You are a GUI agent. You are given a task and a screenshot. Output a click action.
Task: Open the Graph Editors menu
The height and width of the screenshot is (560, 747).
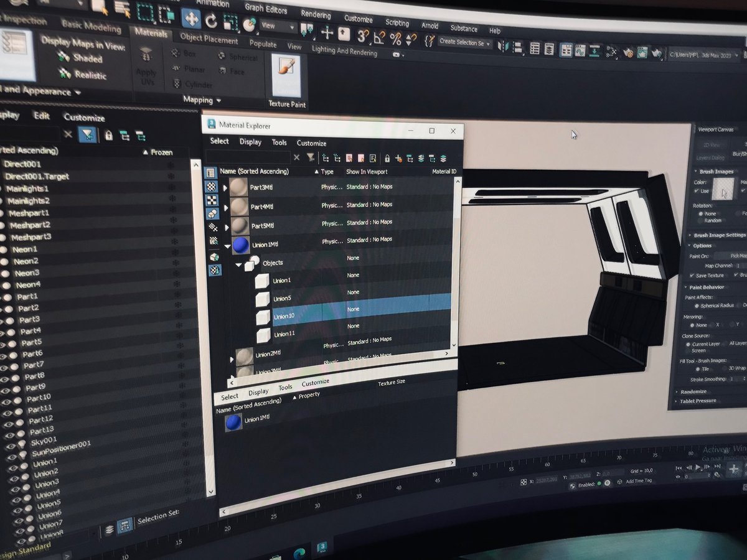click(266, 9)
